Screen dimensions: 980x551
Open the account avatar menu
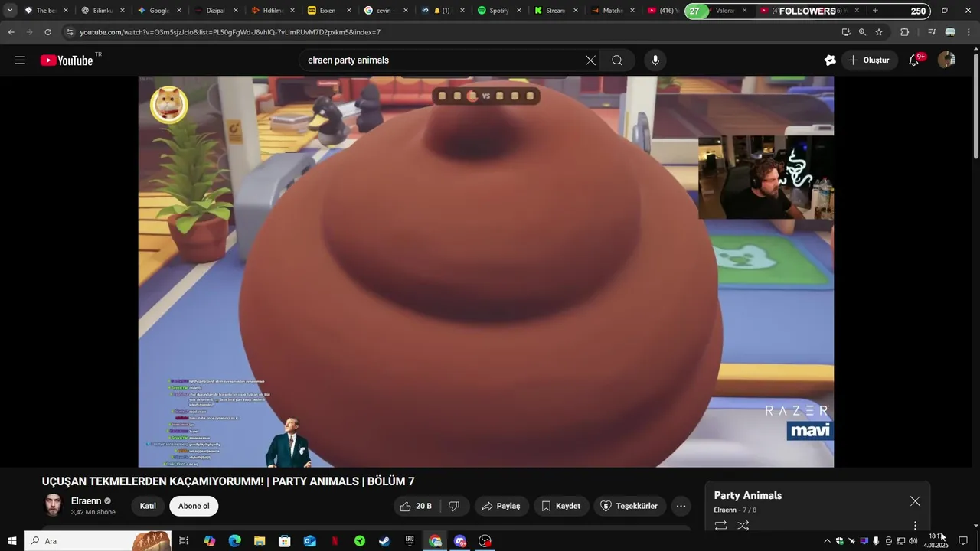947,60
